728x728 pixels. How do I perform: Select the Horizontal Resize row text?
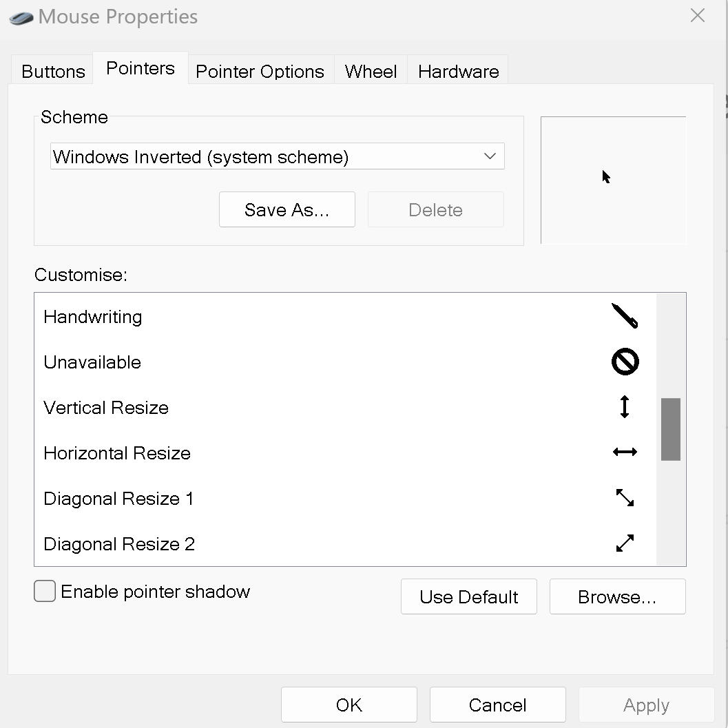pyautogui.click(x=117, y=453)
